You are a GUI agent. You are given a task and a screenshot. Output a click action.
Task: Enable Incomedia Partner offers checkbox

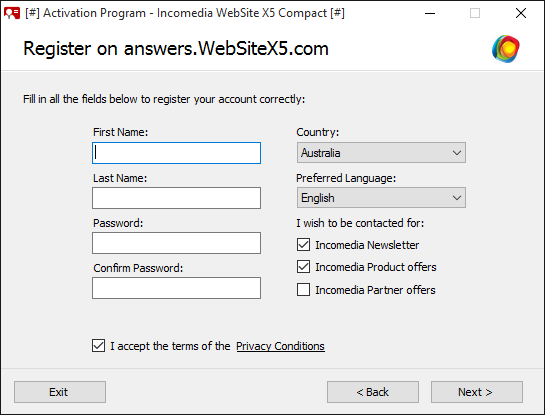[x=303, y=290]
